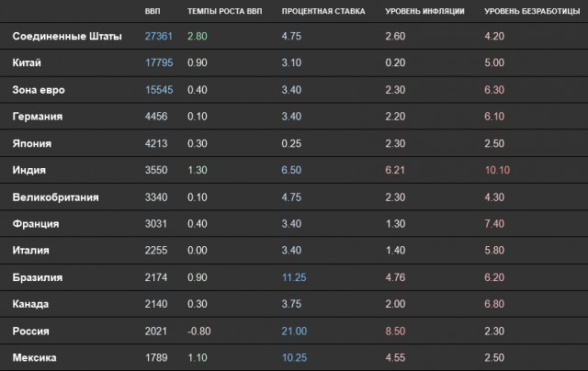This screenshot has height=371, width=588.
Task: Open the Мексика country link
Action: [x=35, y=357]
